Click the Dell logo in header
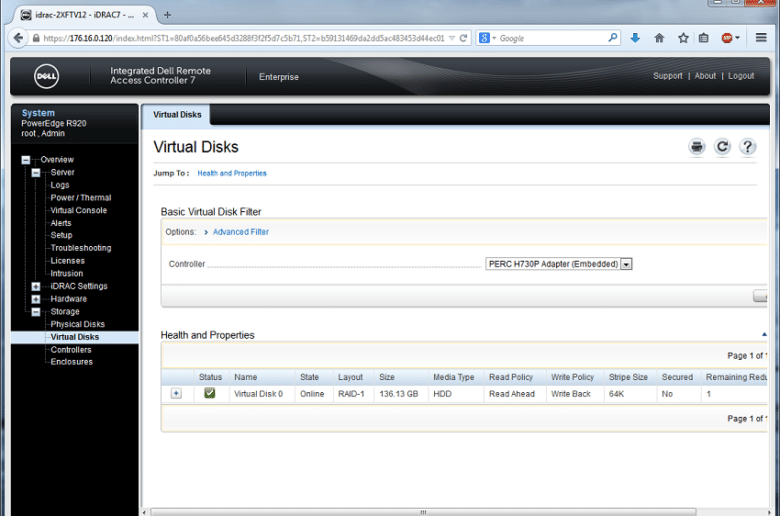This screenshot has height=516, width=780. coord(46,77)
